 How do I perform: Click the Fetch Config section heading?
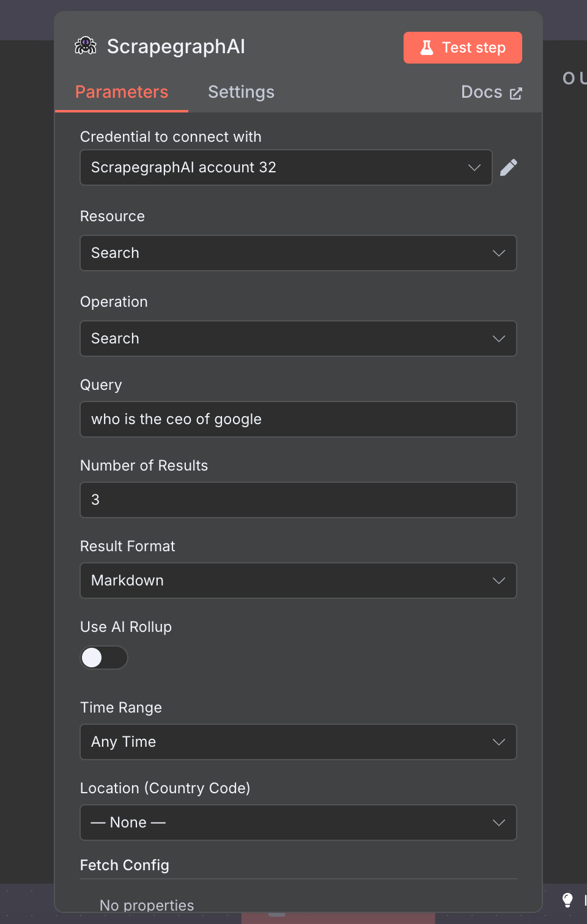coord(125,865)
